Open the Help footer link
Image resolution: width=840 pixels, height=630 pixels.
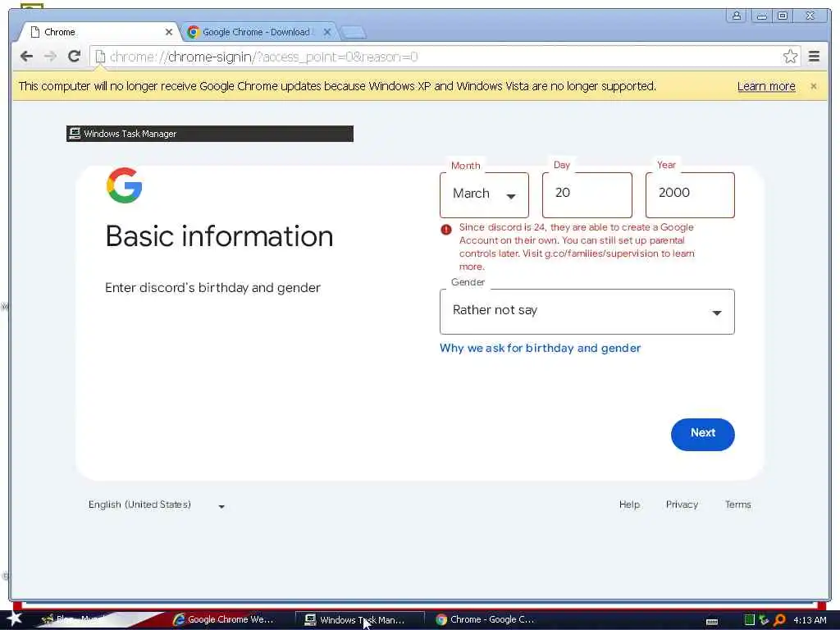click(x=629, y=504)
